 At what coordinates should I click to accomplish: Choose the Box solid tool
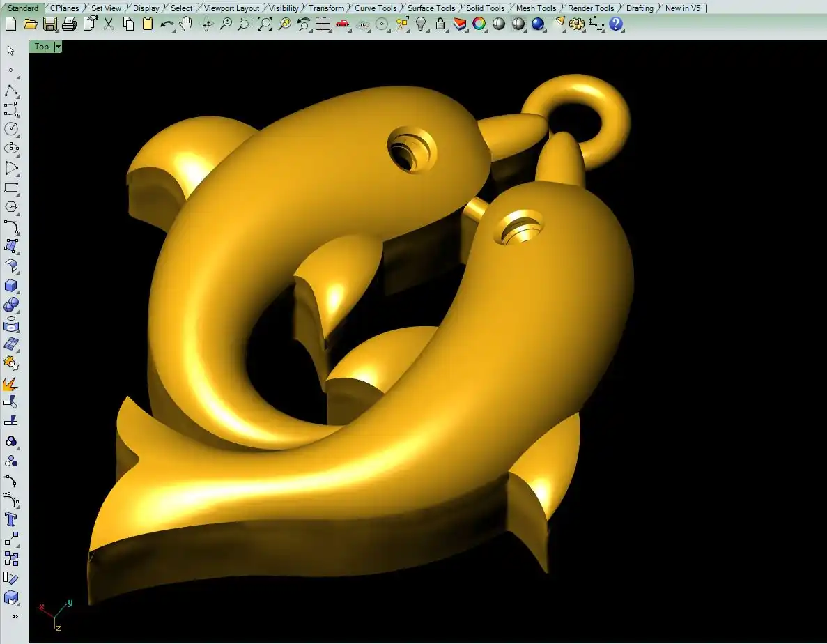click(x=11, y=286)
